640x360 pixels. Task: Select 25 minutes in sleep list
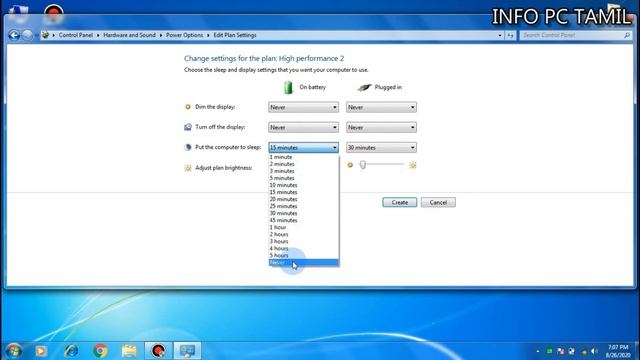click(303, 206)
